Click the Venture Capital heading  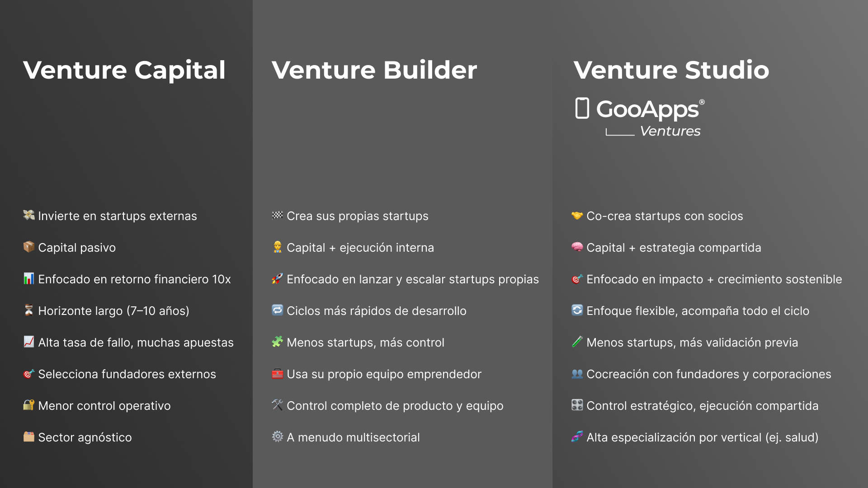click(x=124, y=70)
